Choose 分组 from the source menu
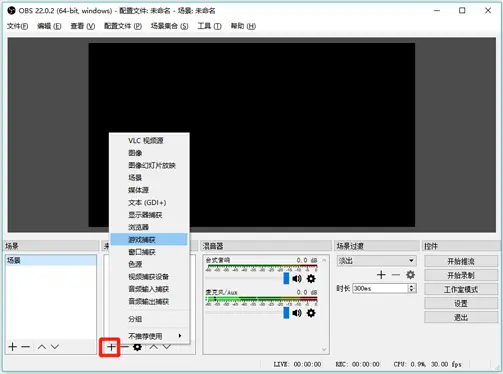Screen dimensions: 503x374 [149, 319]
